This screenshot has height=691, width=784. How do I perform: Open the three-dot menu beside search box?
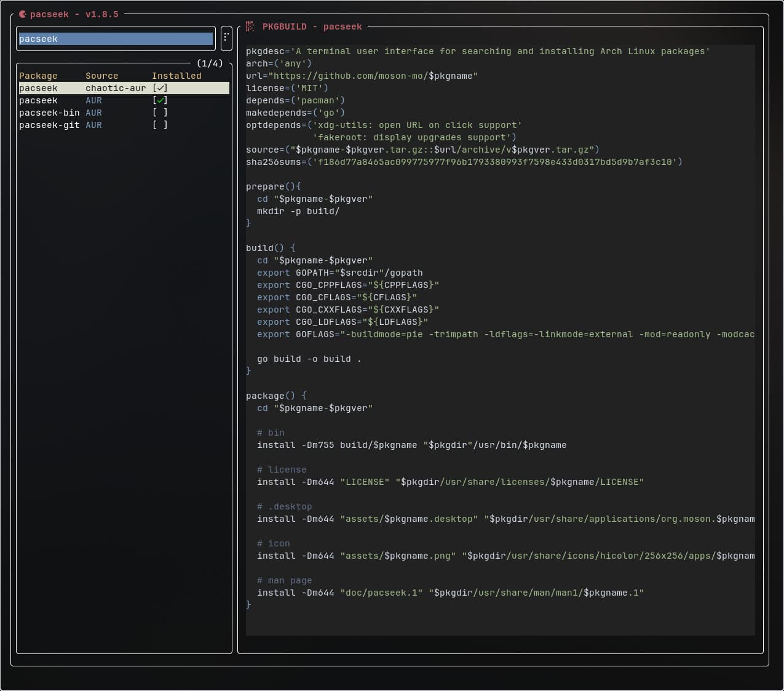pos(226,38)
